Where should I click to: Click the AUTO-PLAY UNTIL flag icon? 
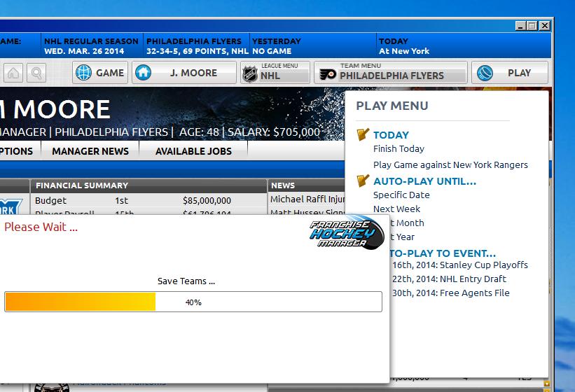click(363, 181)
